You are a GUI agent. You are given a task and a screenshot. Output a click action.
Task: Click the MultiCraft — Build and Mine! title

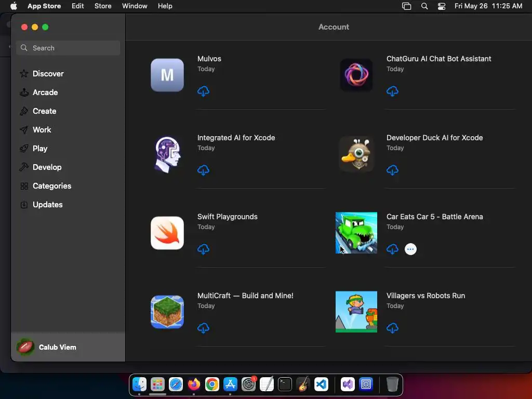point(245,296)
